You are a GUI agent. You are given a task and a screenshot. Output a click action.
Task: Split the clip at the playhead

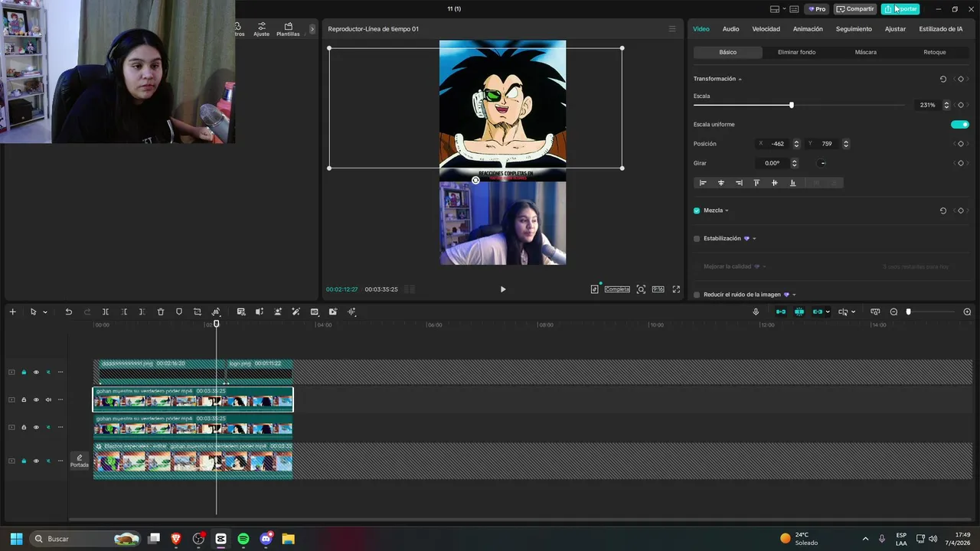pos(105,311)
